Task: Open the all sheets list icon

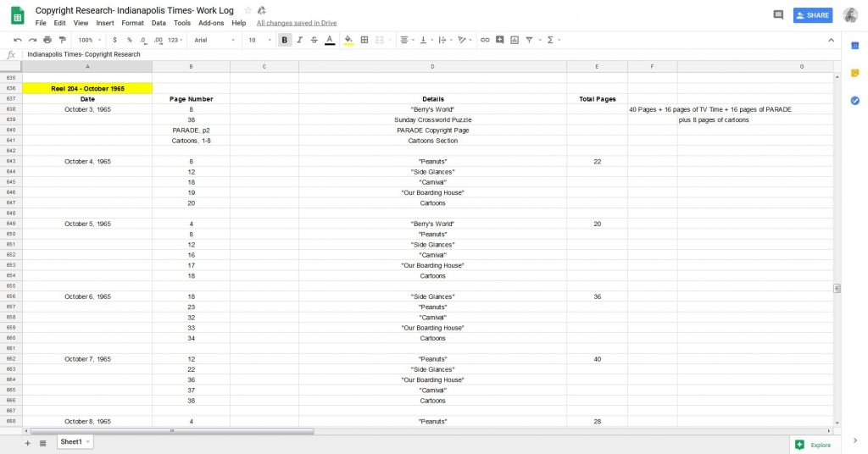Action: 42,443
